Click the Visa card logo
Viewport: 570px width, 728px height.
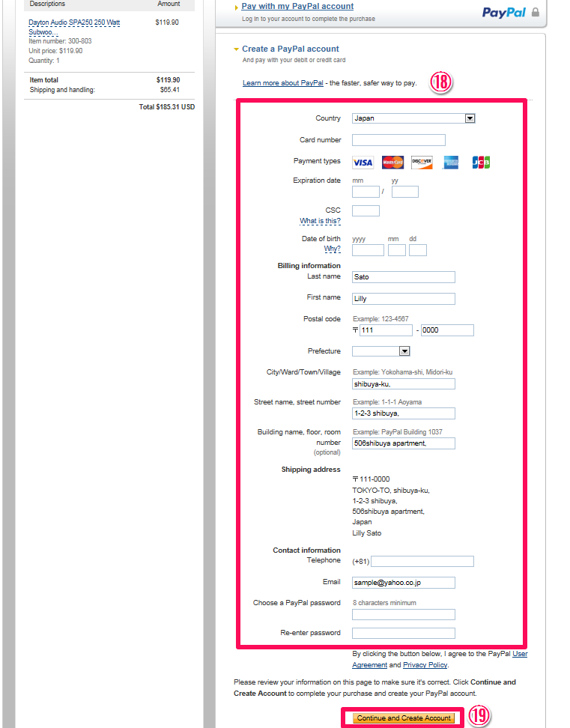click(x=363, y=163)
